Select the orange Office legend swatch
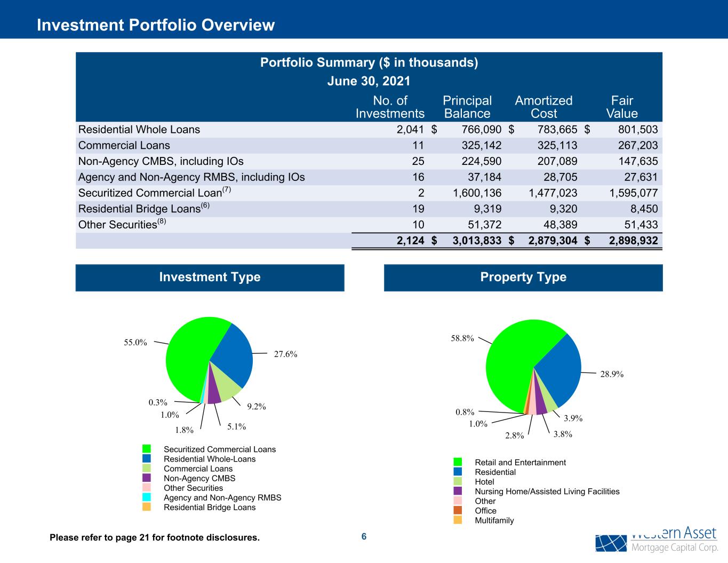The height and width of the screenshot is (563, 728). click(458, 510)
